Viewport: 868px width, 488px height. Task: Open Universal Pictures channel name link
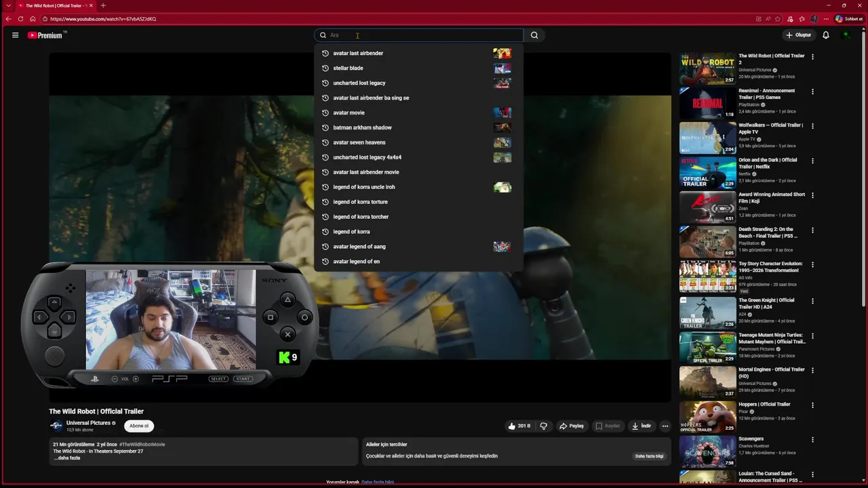[88, 423]
